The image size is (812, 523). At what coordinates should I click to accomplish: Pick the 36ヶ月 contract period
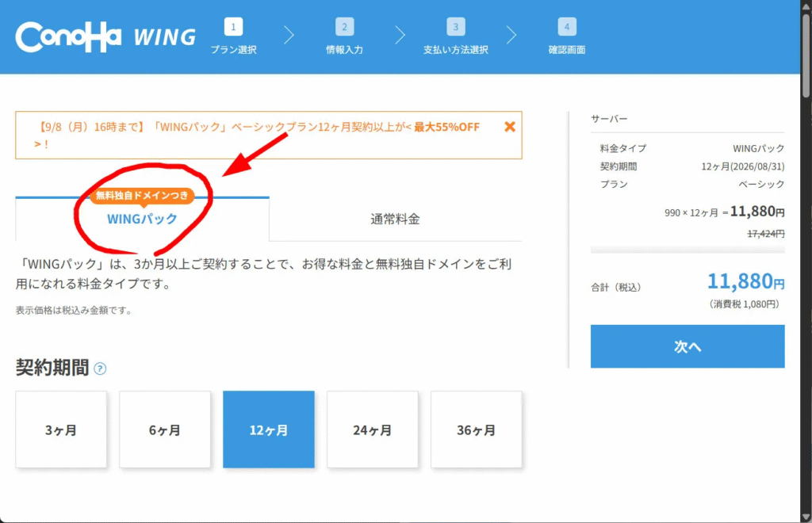[x=477, y=429]
